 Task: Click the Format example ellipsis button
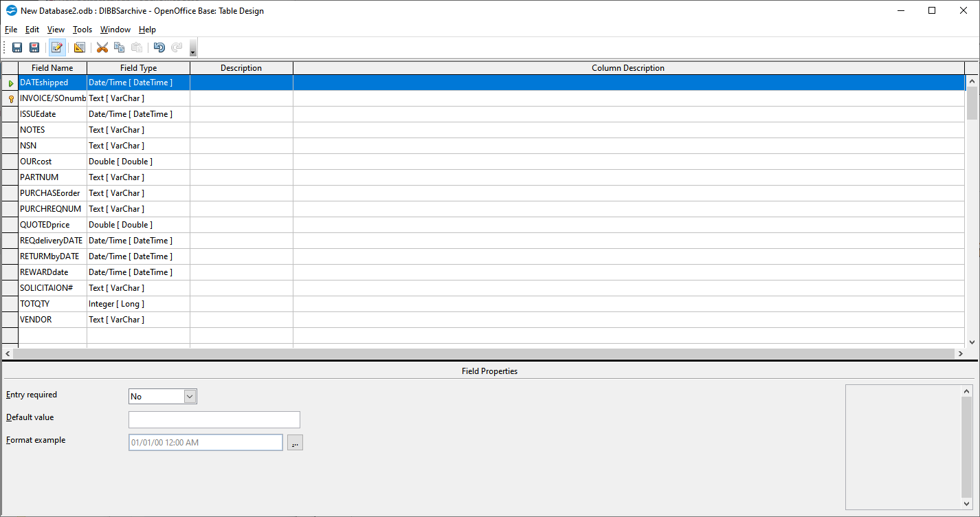coord(295,442)
